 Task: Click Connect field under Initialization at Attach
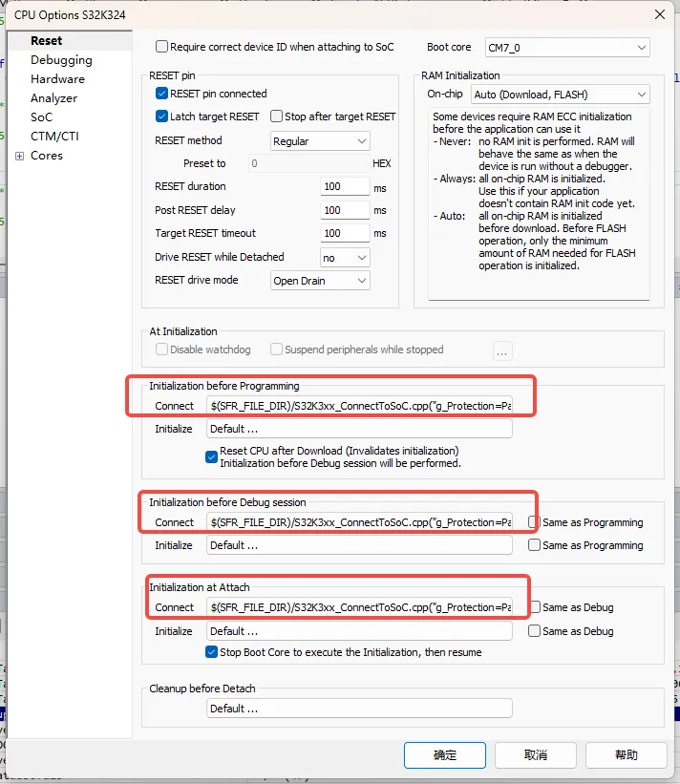tap(359, 607)
